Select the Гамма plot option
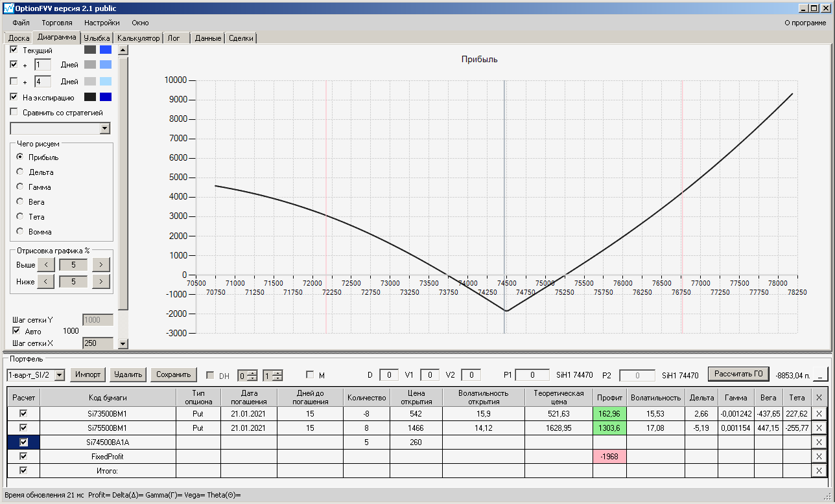 [x=20, y=187]
